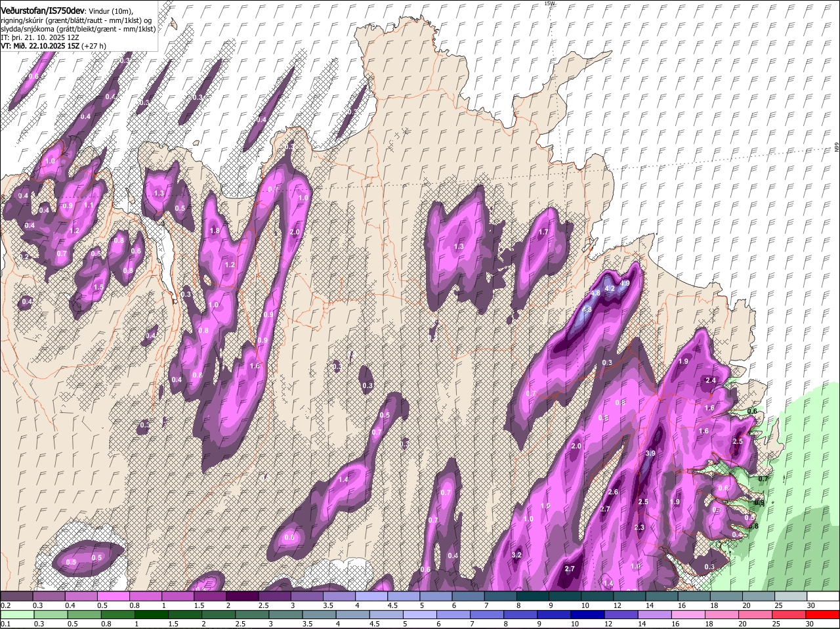Click the 1.8 precipitation value on map
Screen dimensions: 840x629
(215, 230)
